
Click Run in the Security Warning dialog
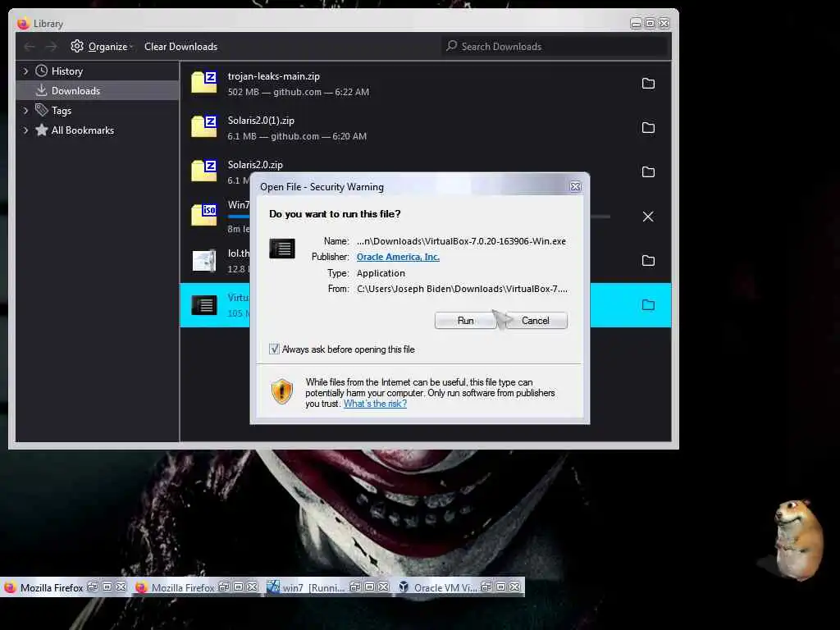465,321
